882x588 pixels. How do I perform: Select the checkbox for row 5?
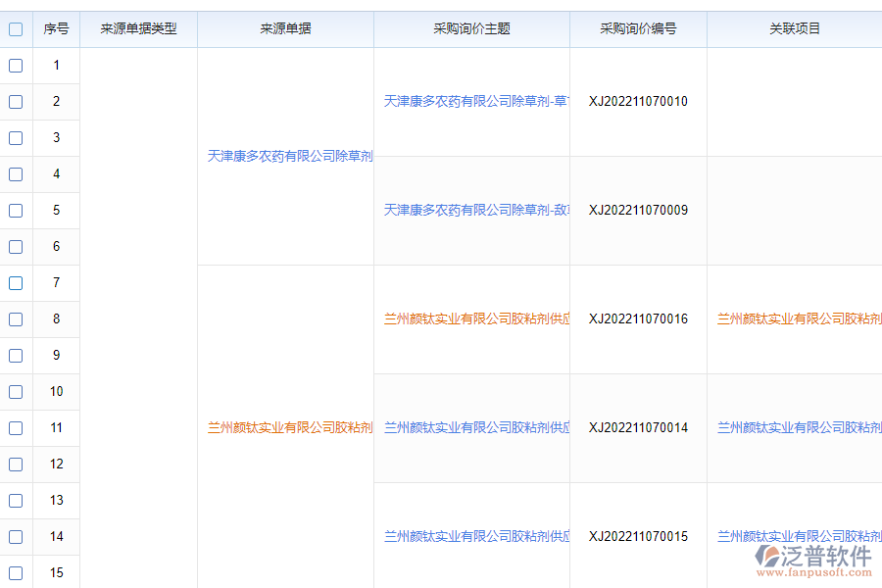[16, 211]
